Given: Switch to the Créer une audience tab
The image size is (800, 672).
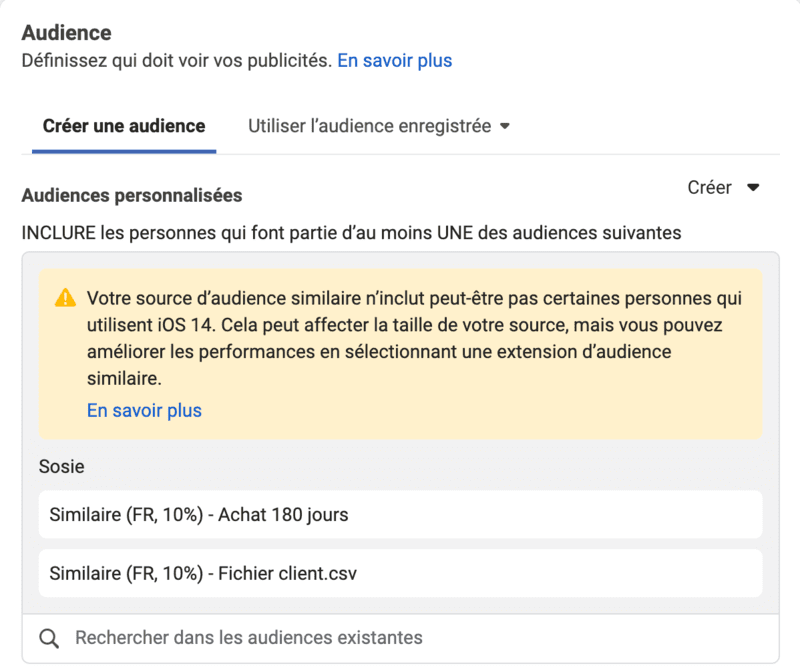Looking at the screenshot, I should 124,126.
